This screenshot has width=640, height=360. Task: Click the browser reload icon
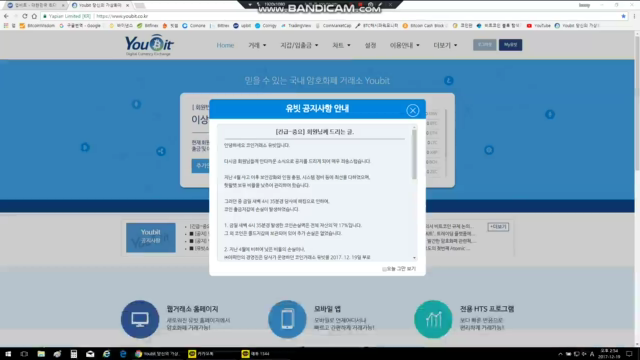point(24,16)
